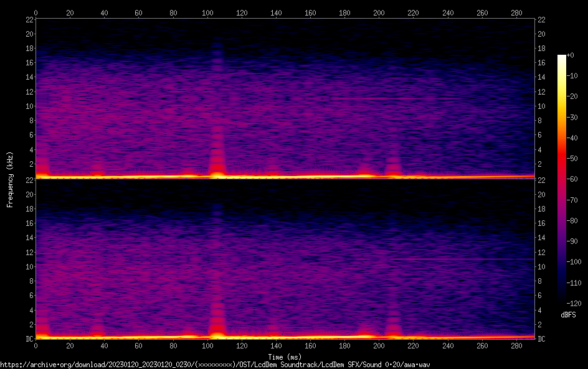Click the "Frequency (kHz)" vertical axis label
This screenshot has height=369, width=588.
10,179
